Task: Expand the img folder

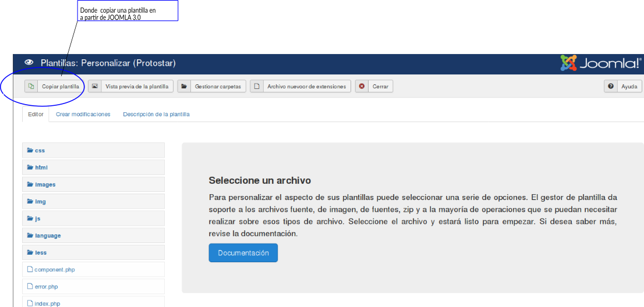Action: click(93, 202)
